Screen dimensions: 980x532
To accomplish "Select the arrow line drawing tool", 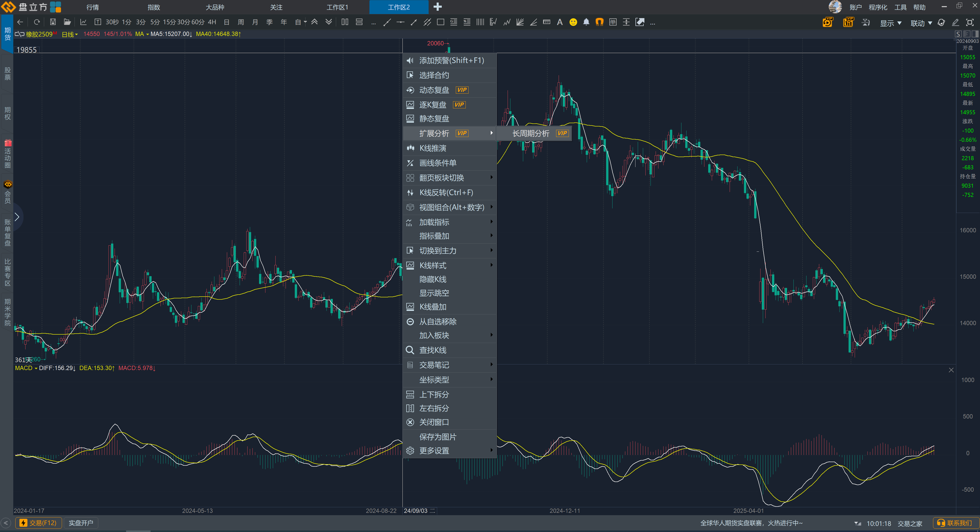I will point(413,22).
